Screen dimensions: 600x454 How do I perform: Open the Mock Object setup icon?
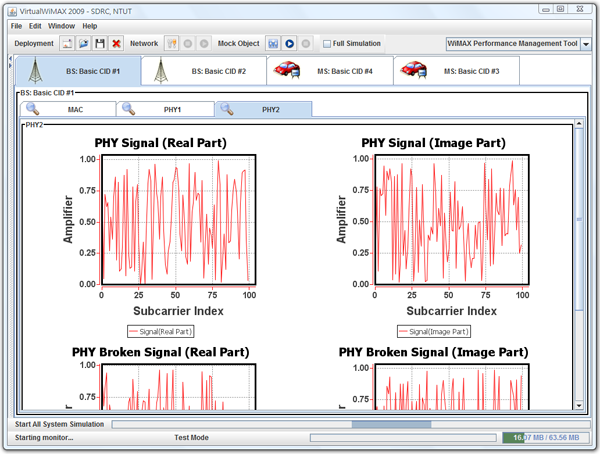pos(273,44)
